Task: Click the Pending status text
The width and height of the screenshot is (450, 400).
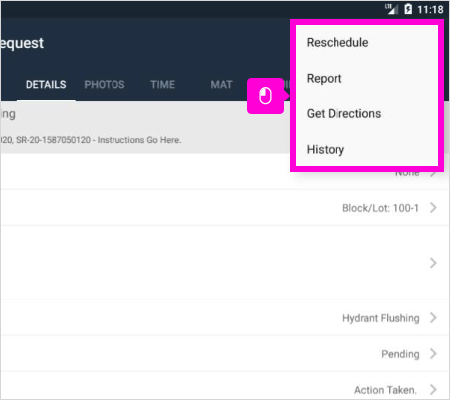Action: [x=400, y=354]
